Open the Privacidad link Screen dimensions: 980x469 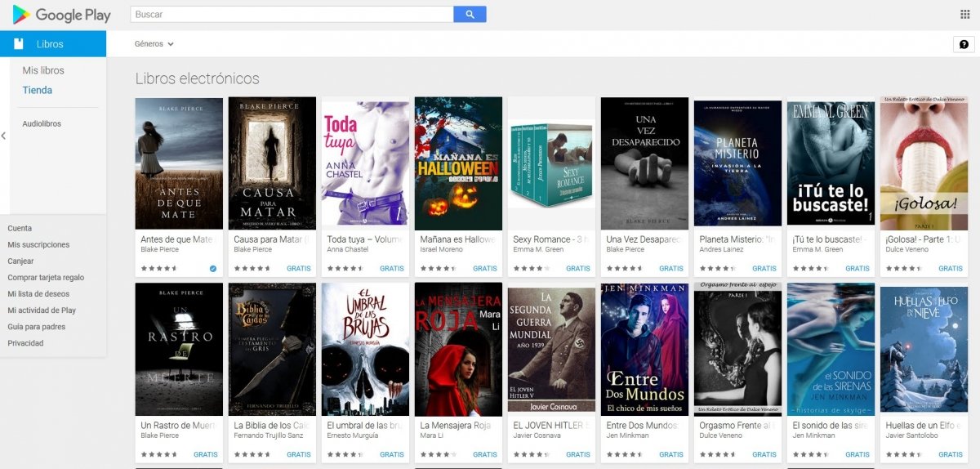click(25, 343)
